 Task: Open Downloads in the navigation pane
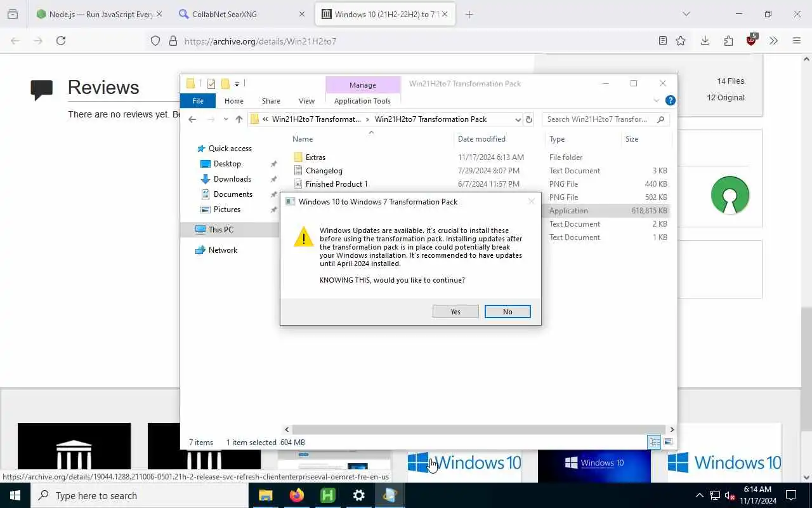tap(232, 179)
